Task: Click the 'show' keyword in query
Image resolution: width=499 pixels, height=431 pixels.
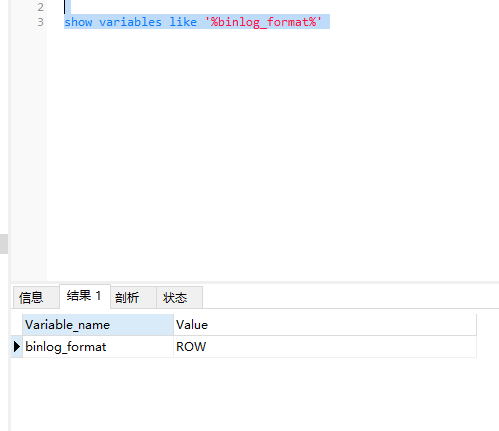Action: 78,22
